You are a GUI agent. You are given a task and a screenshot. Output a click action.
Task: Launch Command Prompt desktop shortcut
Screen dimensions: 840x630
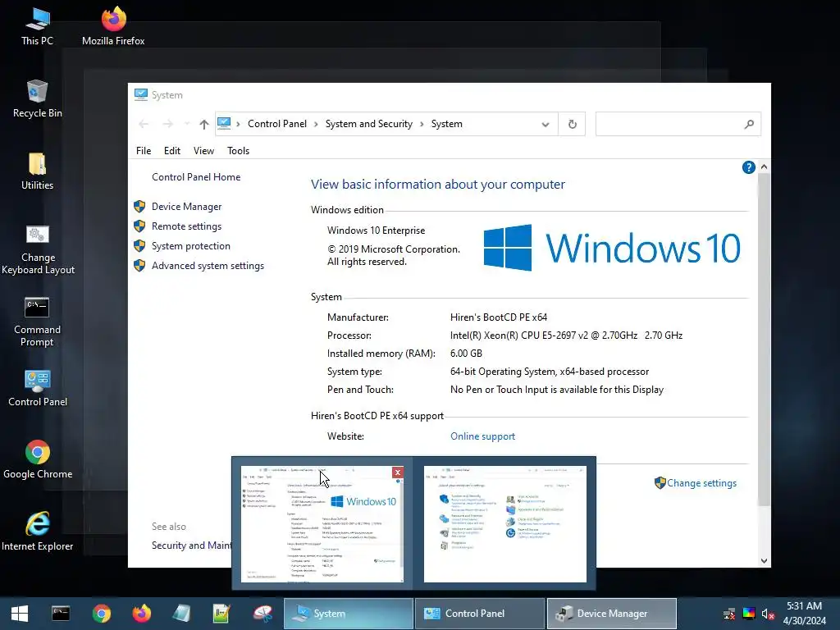click(37, 322)
